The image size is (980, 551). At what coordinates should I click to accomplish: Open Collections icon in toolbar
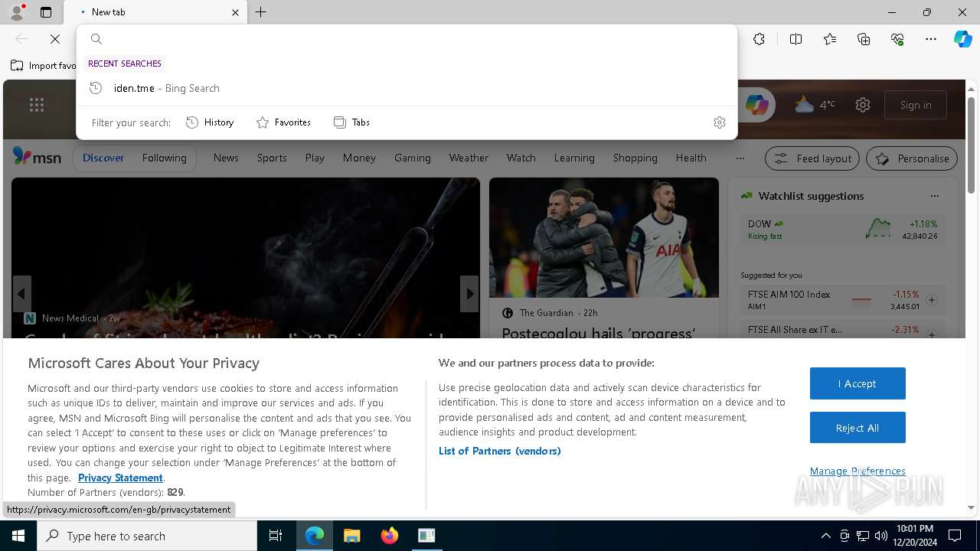[864, 39]
